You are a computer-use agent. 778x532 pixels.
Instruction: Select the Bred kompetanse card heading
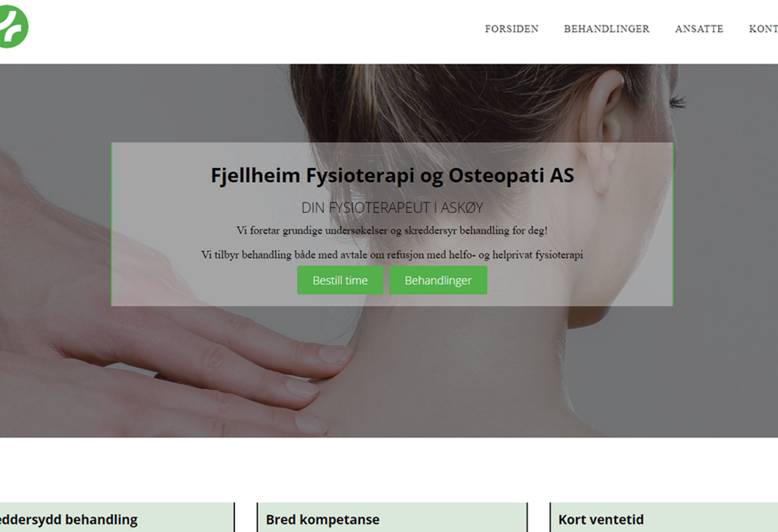tap(322, 520)
